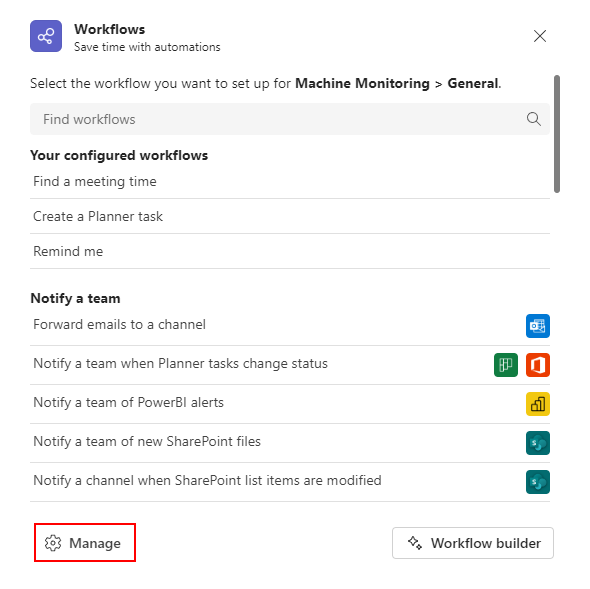Screen dimensions: 590x589
Task: Close the Workflows dialog
Action: 540,36
